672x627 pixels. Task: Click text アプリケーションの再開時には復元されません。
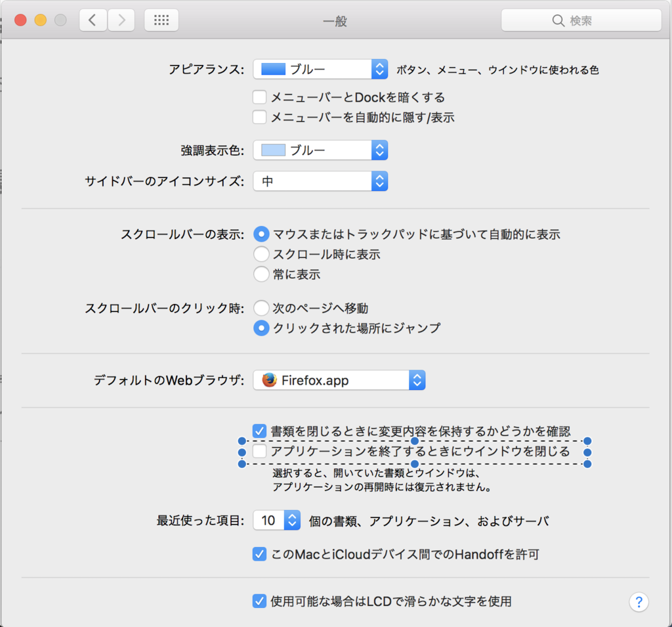pos(383,487)
